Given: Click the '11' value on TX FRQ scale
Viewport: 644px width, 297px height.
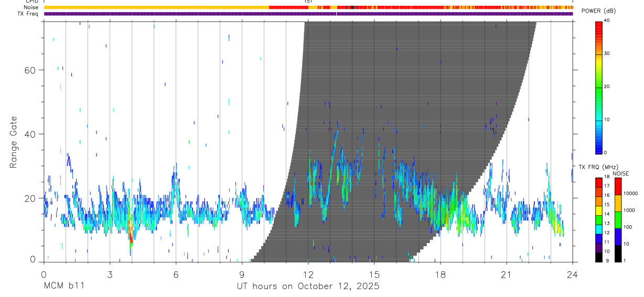Looking at the screenshot, I should click(x=606, y=242).
